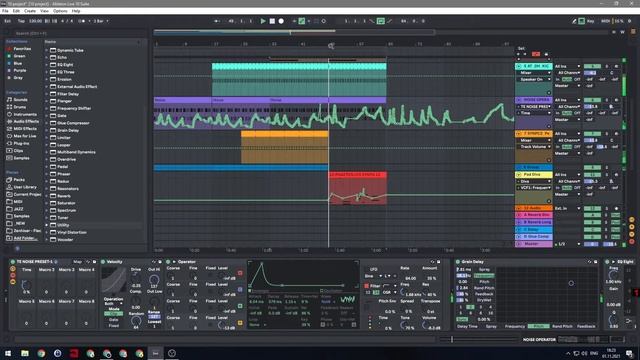Toggle the green Automation Arm button

[x=302, y=21]
